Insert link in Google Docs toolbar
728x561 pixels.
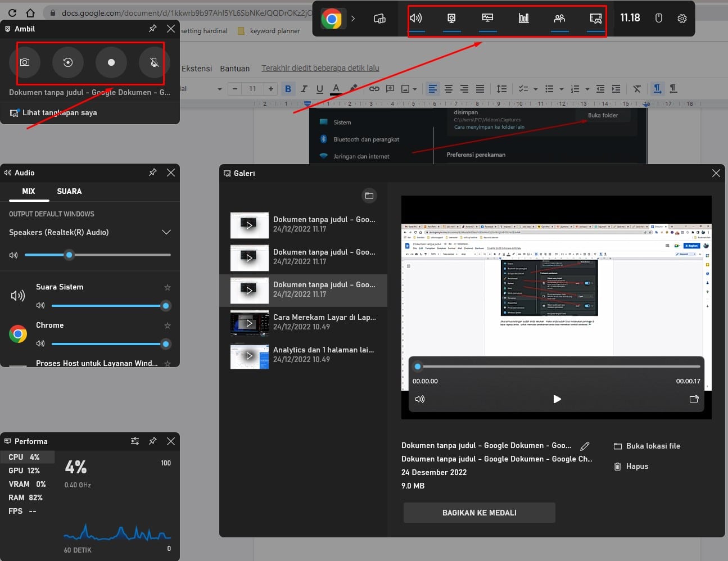374,89
